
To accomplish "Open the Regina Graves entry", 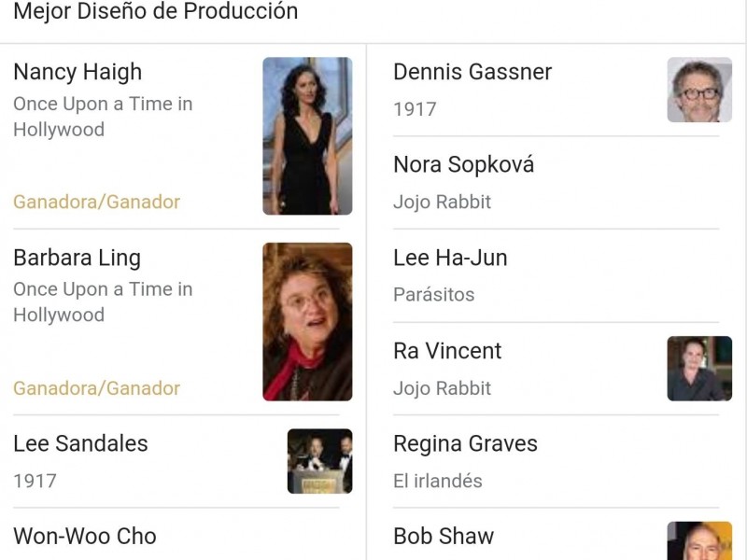I will tap(465, 443).
